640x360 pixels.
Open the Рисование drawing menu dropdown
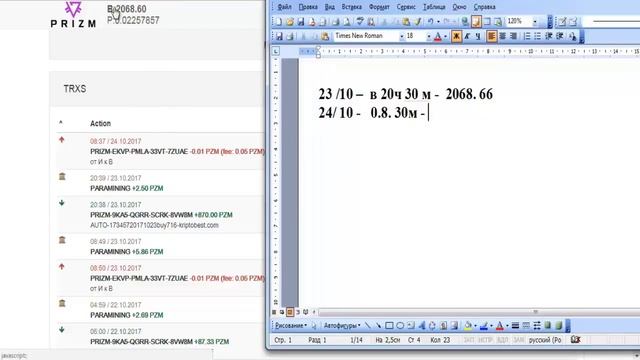pos(291,325)
